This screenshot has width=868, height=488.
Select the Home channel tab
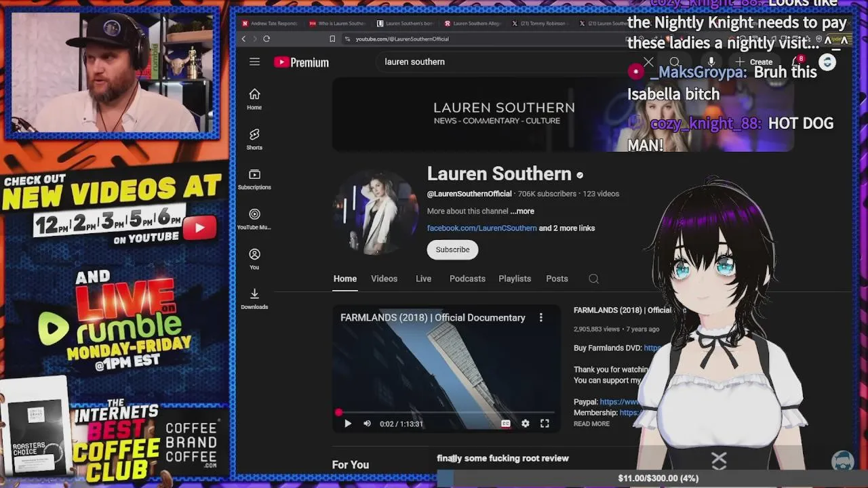click(x=344, y=279)
